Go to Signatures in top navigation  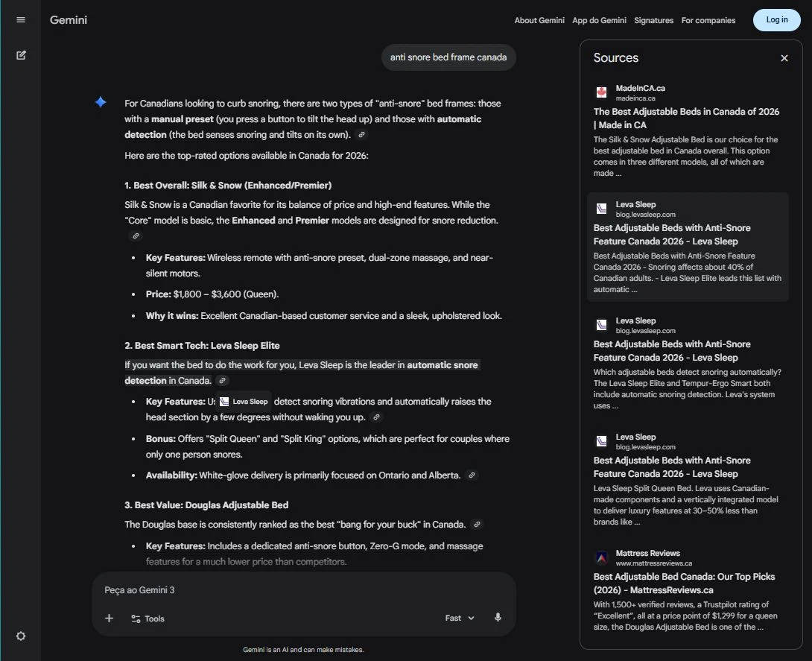tap(653, 20)
